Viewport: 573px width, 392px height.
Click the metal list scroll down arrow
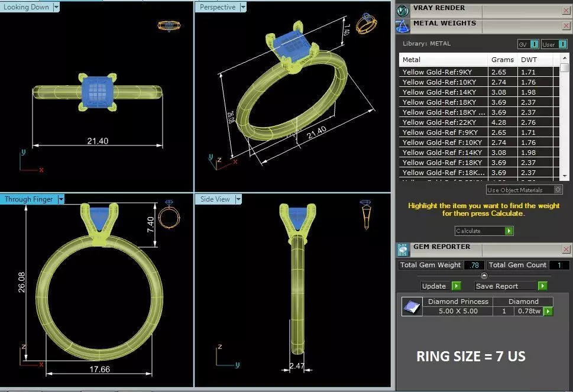coord(565,176)
